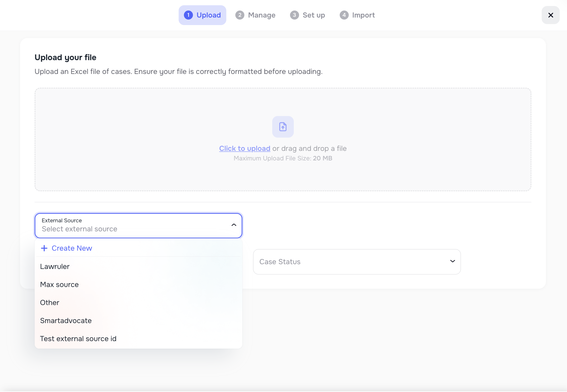Click the Click to upload link
This screenshot has width=567, height=392.
coord(244,148)
